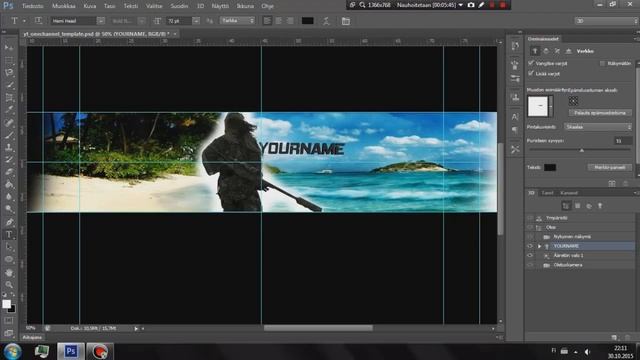Click the center align text icon
This screenshot has height=360, width=640.
click(x=279, y=20)
